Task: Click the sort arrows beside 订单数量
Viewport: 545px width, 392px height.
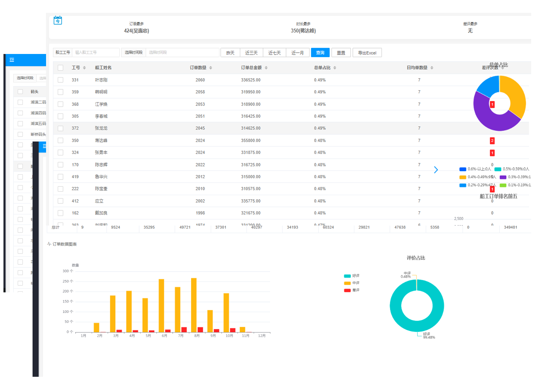Action: coord(211,68)
